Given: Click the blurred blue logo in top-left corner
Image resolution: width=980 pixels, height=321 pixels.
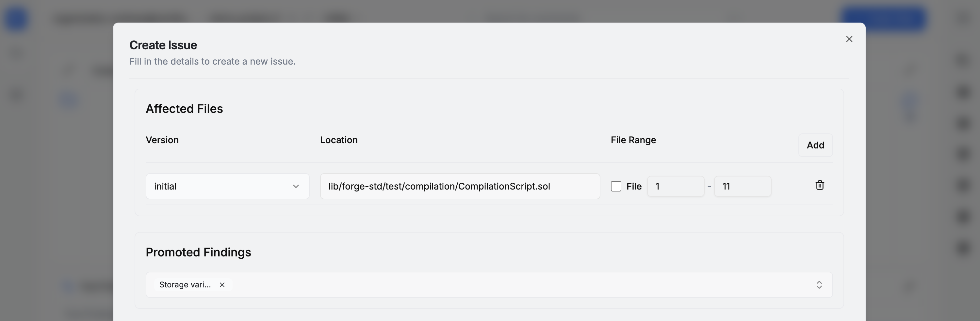Looking at the screenshot, I should click(16, 19).
